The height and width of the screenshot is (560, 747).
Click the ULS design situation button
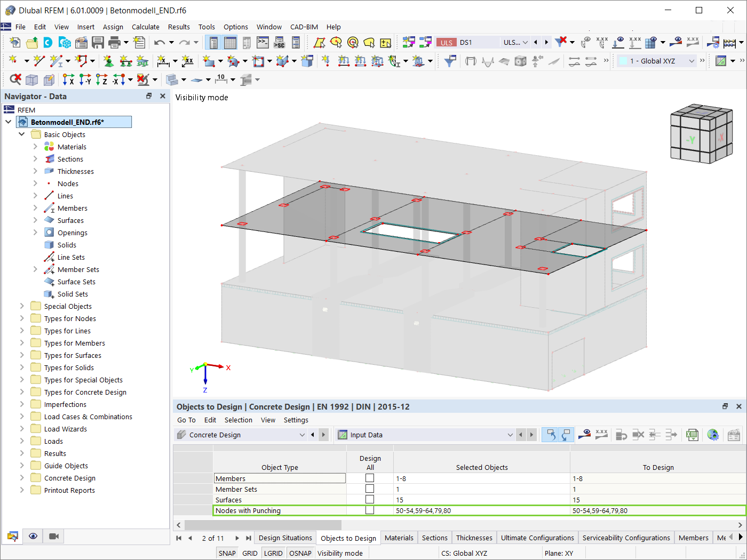(446, 42)
